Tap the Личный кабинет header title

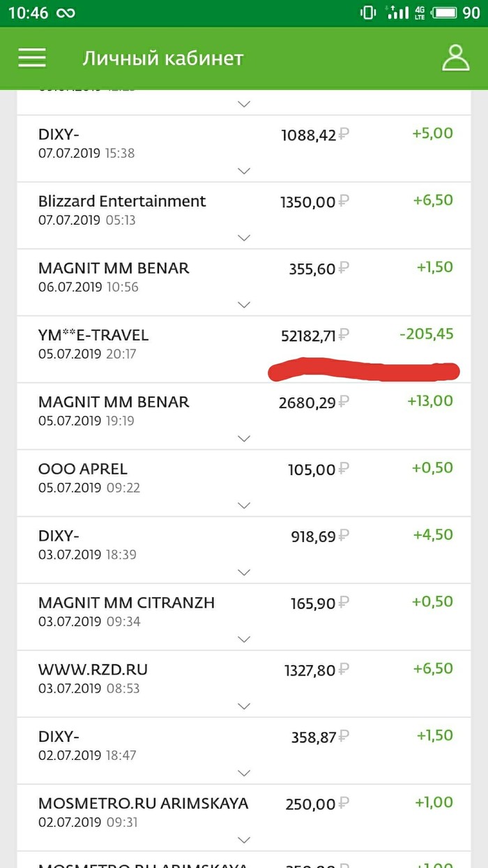[163, 58]
